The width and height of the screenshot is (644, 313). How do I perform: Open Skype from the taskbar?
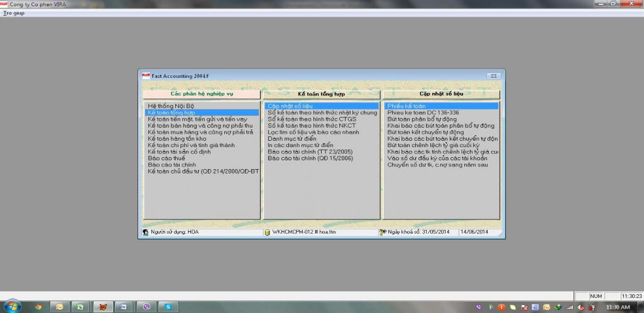tap(168, 307)
